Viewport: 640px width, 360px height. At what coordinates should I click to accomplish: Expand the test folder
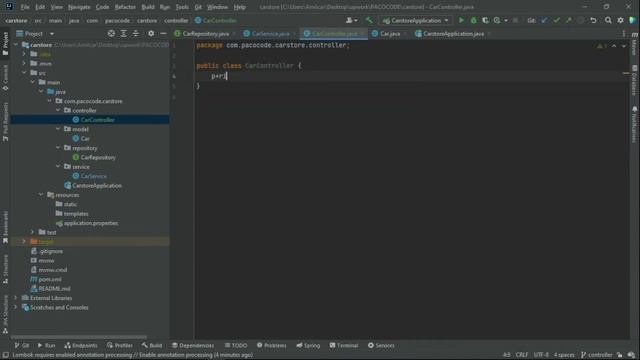tap(32, 232)
